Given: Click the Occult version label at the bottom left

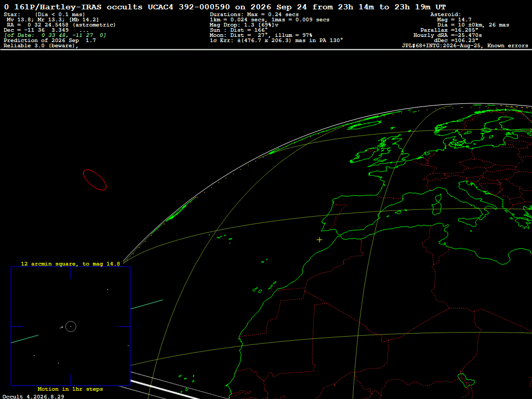Looking at the screenshot, I should pyautogui.click(x=33, y=396).
